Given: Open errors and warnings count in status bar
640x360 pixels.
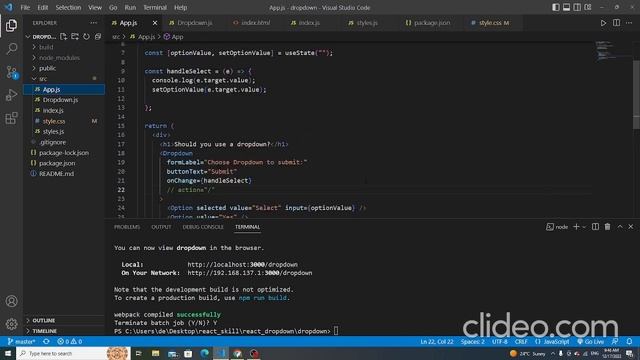Looking at the screenshot, I should tap(69, 341).
